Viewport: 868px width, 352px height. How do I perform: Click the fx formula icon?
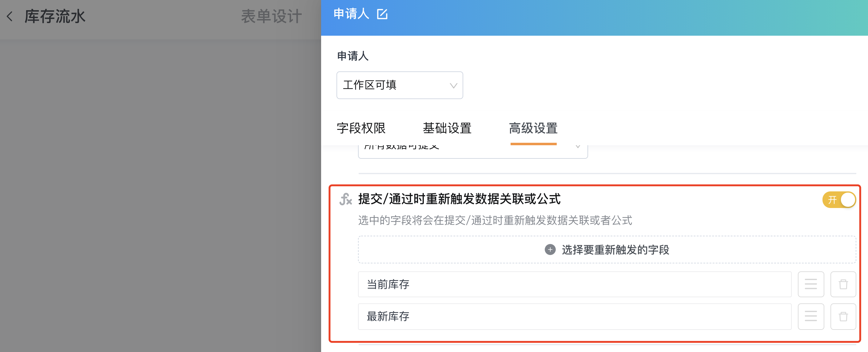(x=345, y=199)
